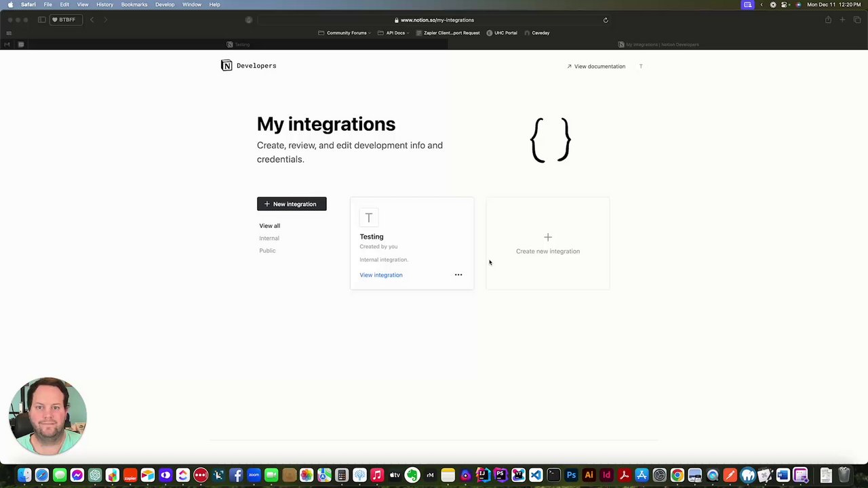Click the Safari Share icon
This screenshot has height=488, width=868.
point(828,20)
